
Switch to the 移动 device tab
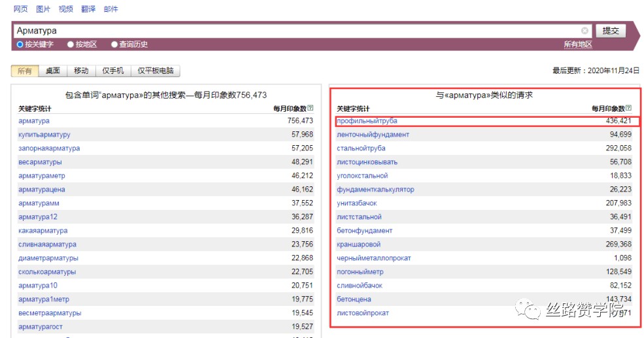click(81, 71)
